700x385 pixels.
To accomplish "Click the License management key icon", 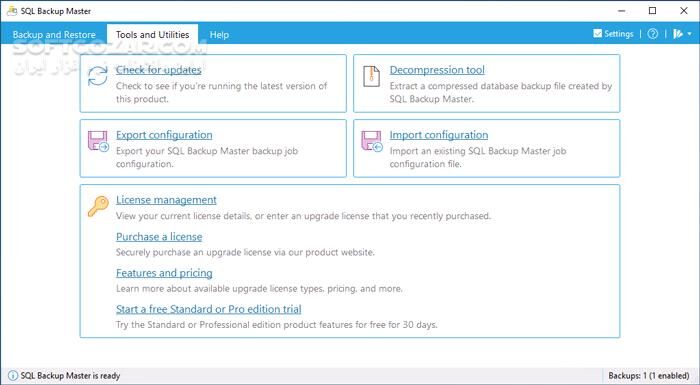I will tap(98, 207).
